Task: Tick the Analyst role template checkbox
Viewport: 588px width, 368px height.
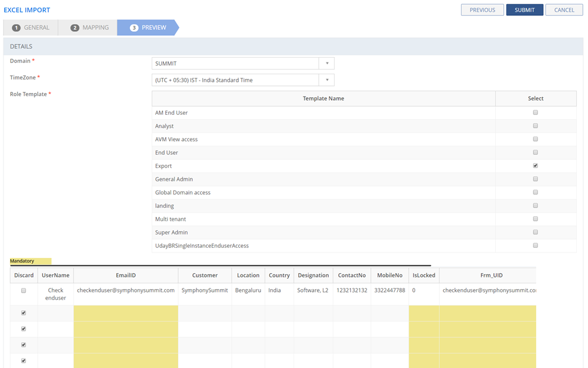Action: coord(535,126)
